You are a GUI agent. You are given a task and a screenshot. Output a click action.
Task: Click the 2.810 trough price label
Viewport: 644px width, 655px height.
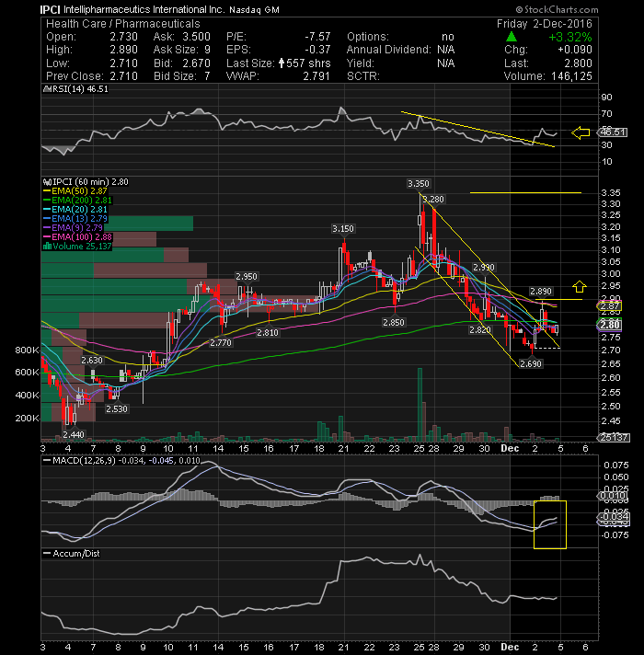point(268,333)
